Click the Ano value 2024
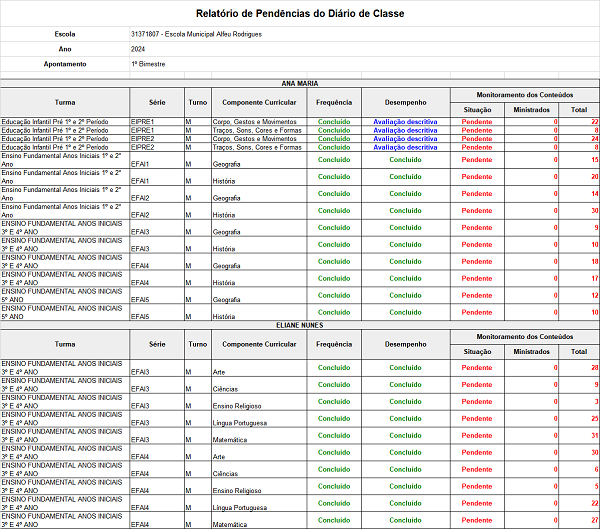 point(140,48)
